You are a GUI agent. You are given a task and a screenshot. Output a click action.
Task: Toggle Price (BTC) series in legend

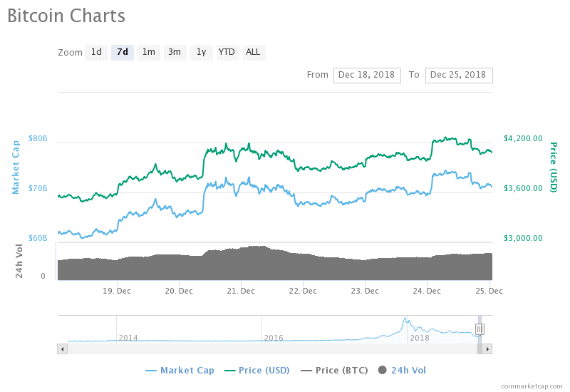(x=334, y=371)
